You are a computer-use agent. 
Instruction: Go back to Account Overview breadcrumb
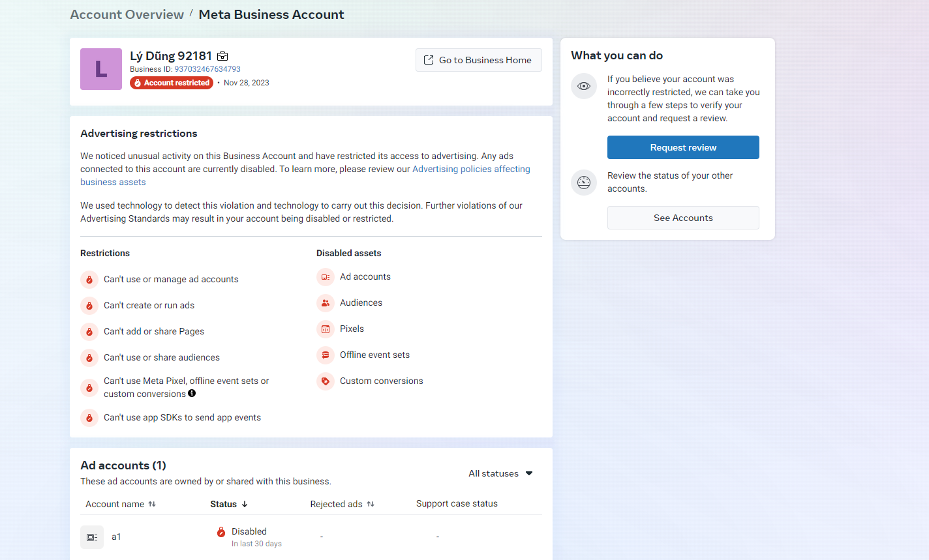pos(127,14)
